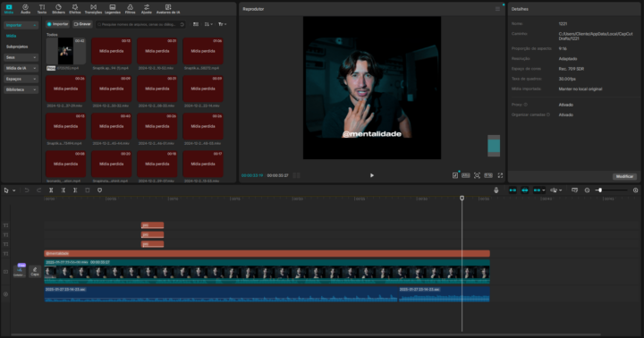Click the Gravar record button
The height and width of the screenshot is (338, 644).
point(82,24)
